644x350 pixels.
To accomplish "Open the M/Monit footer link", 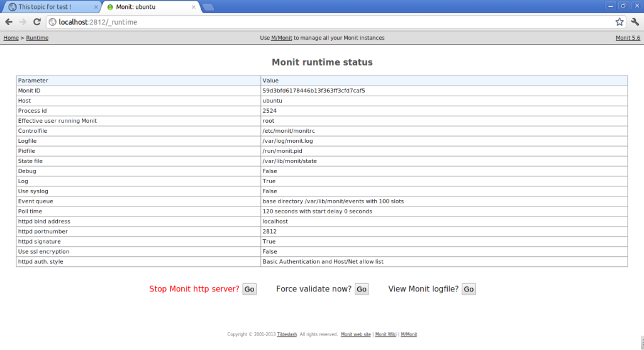I will (x=409, y=334).
